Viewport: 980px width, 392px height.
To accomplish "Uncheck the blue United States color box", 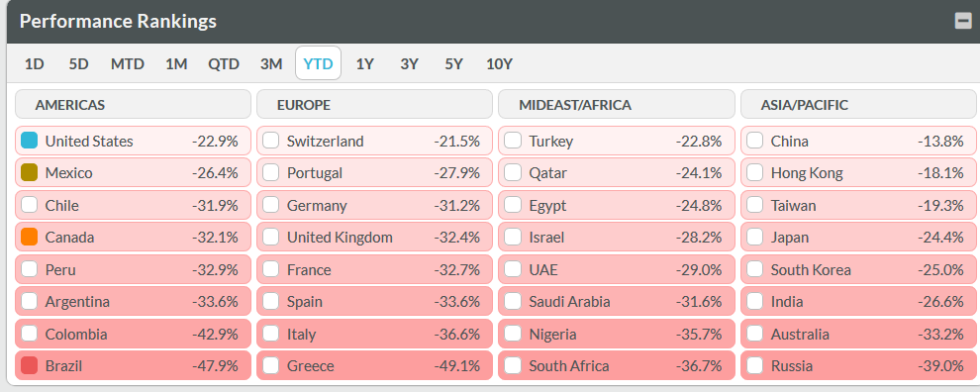I will (30, 141).
